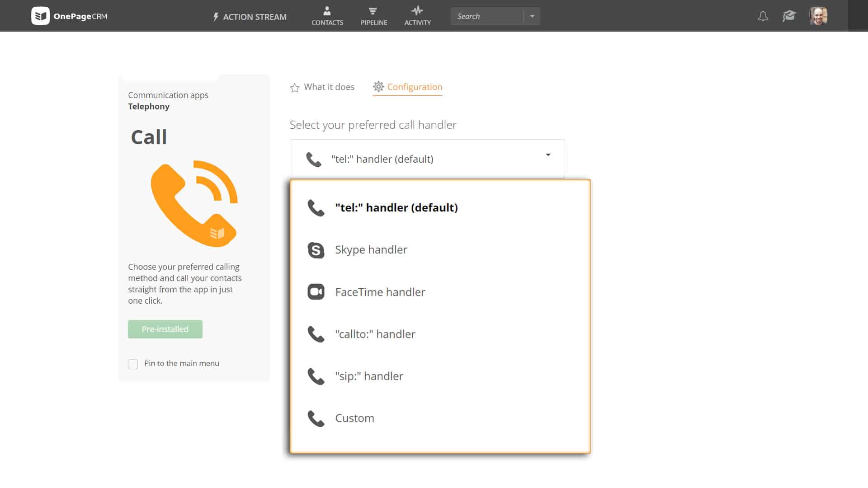Click phone icon next to tel: handler option

pos(316,208)
